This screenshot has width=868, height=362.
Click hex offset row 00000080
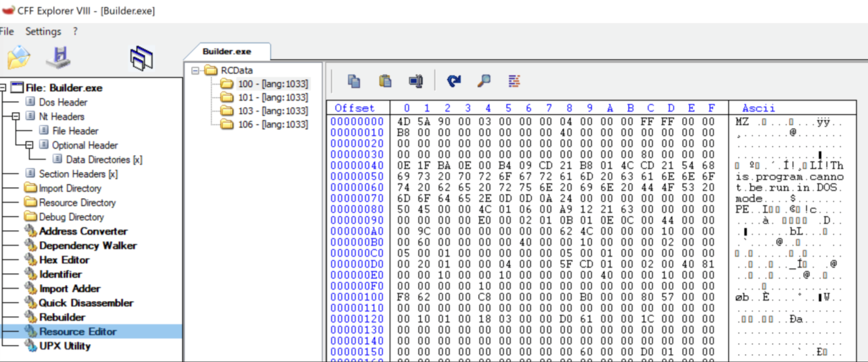coord(357,209)
